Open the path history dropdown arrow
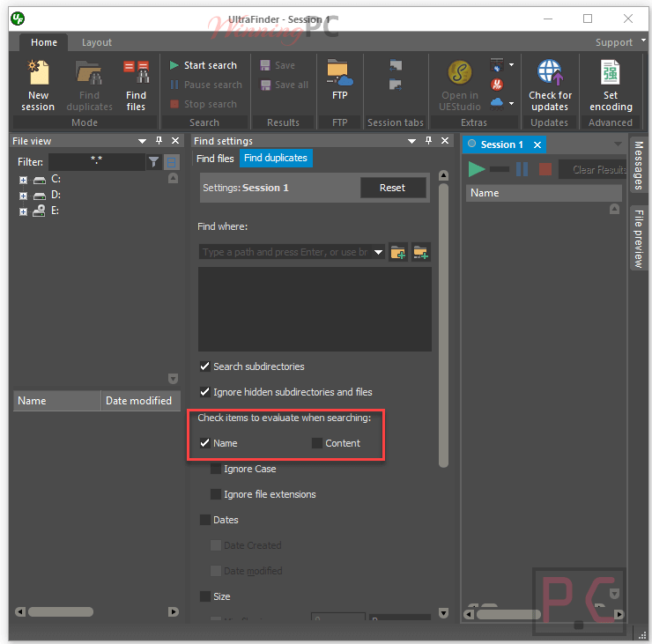Image resolution: width=652 pixels, height=644 pixels. [378, 252]
